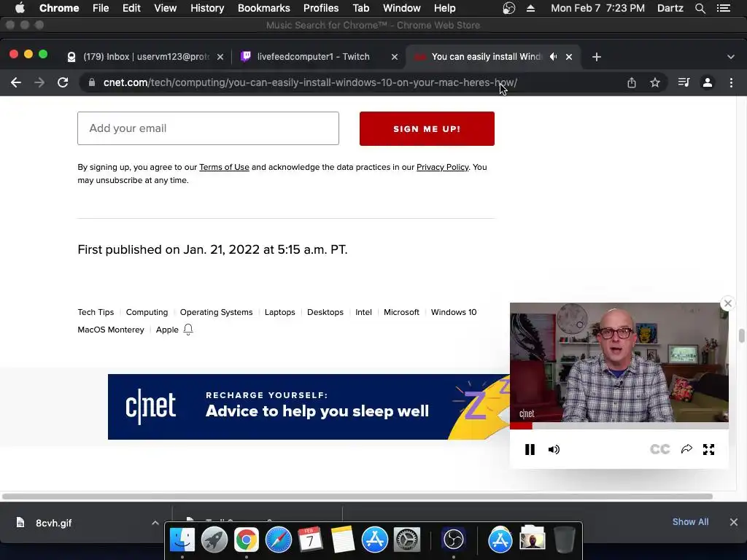Viewport: 747px width, 560px height.
Task: Pause the floating CNET video
Action: [530, 449]
